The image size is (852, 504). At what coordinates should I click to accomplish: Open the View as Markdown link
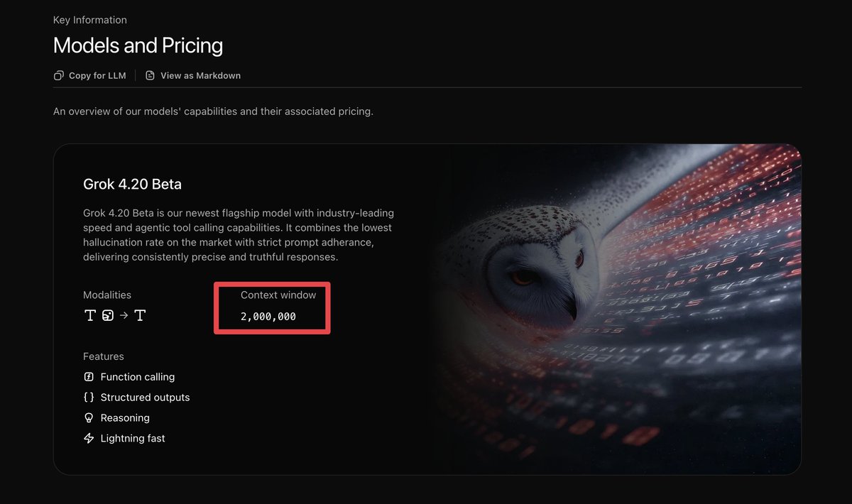click(200, 75)
